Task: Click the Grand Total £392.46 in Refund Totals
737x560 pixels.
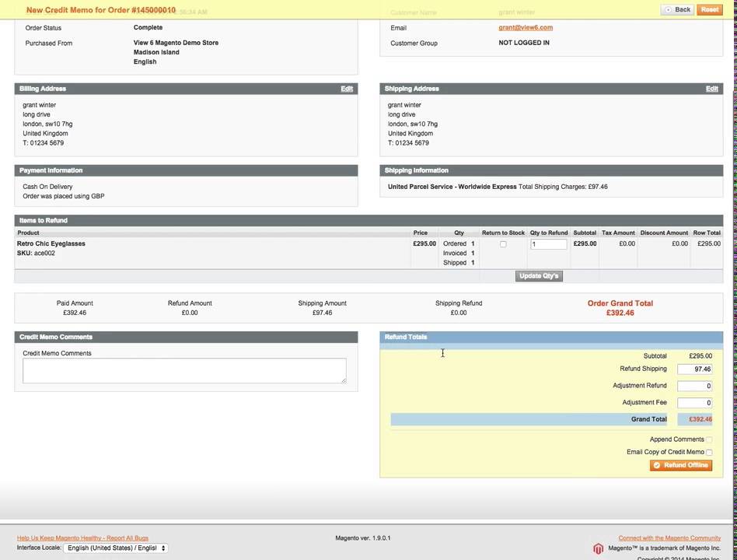Action: click(700, 419)
